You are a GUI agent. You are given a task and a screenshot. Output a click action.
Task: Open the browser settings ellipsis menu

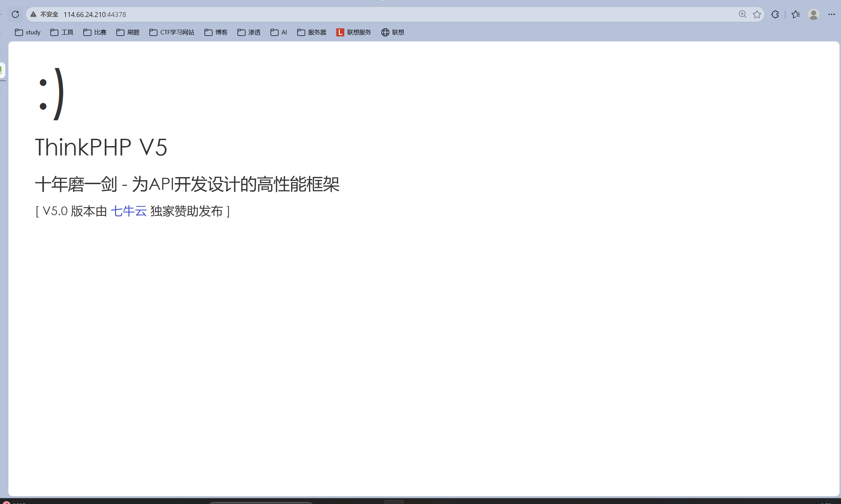pyautogui.click(x=831, y=14)
